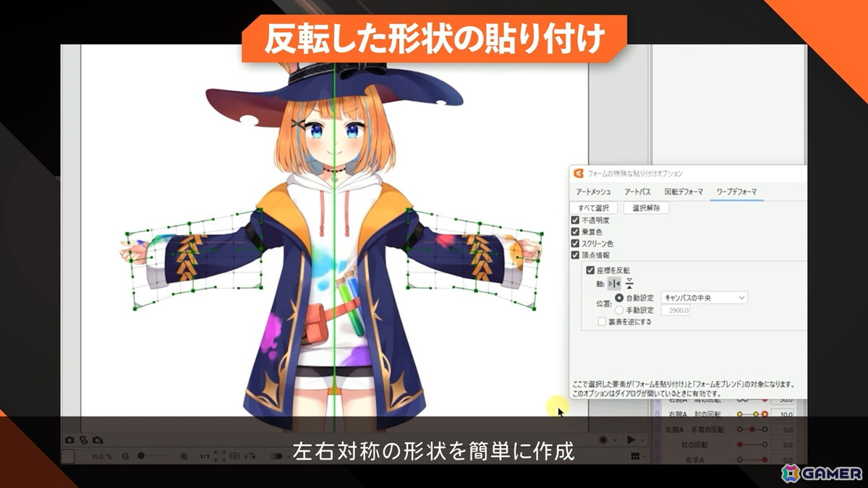Screen dimensions: 868x488
Task: Click the 右腕A 手首の回転 parameter slider
Action: pyautogui.click(x=752, y=429)
